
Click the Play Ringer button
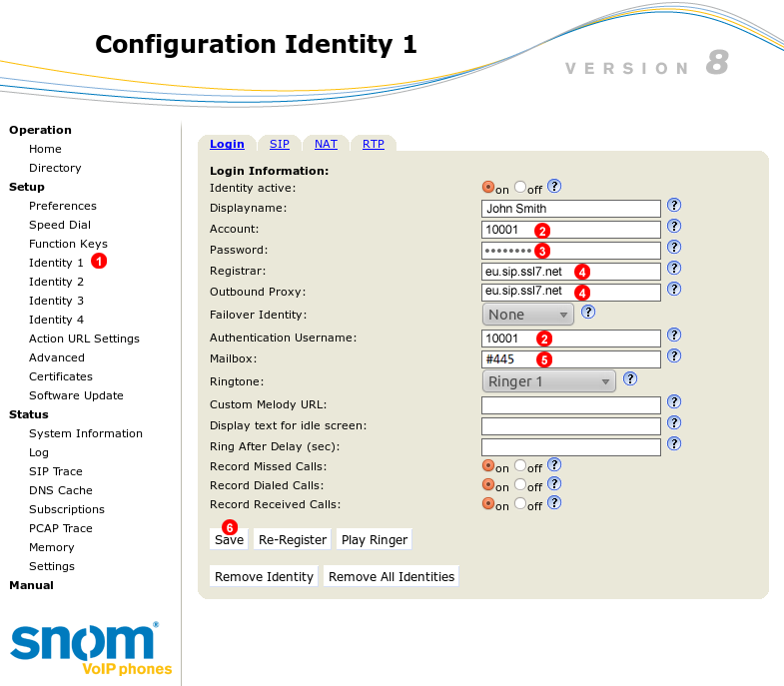(375, 539)
